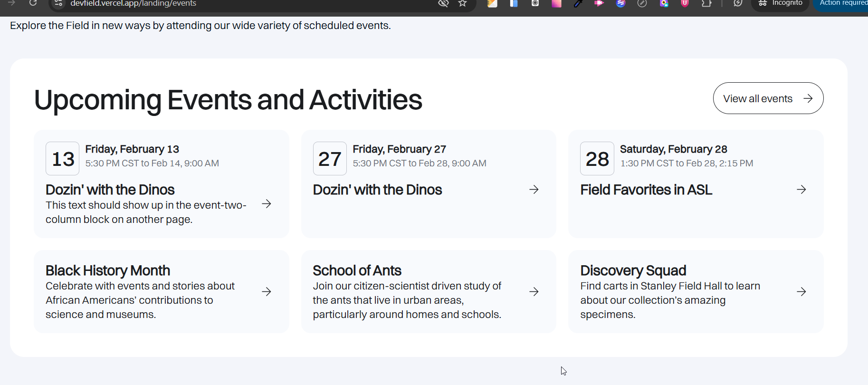
Task: Open Dozin' with the Dinos February 13 event
Action: point(110,190)
